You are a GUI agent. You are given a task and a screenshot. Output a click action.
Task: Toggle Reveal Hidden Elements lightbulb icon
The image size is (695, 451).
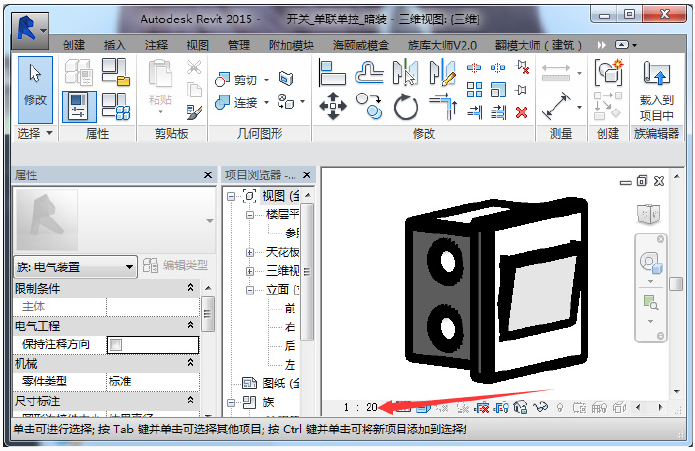(x=560, y=407)
